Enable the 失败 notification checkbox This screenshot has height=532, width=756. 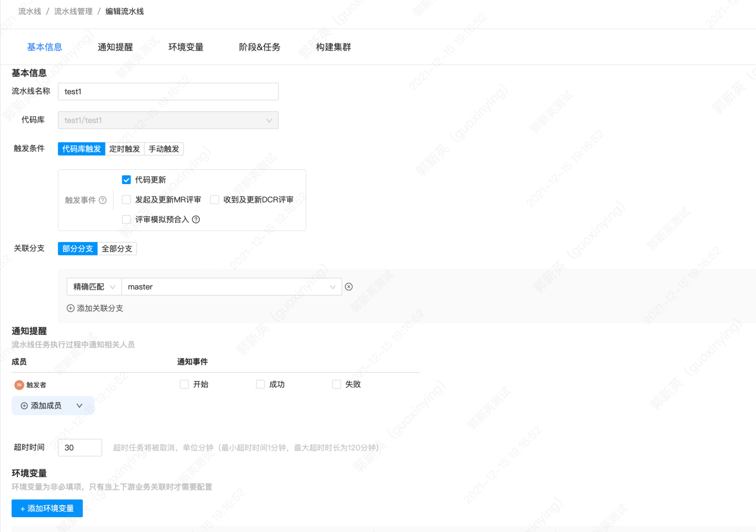click(336, 384)
